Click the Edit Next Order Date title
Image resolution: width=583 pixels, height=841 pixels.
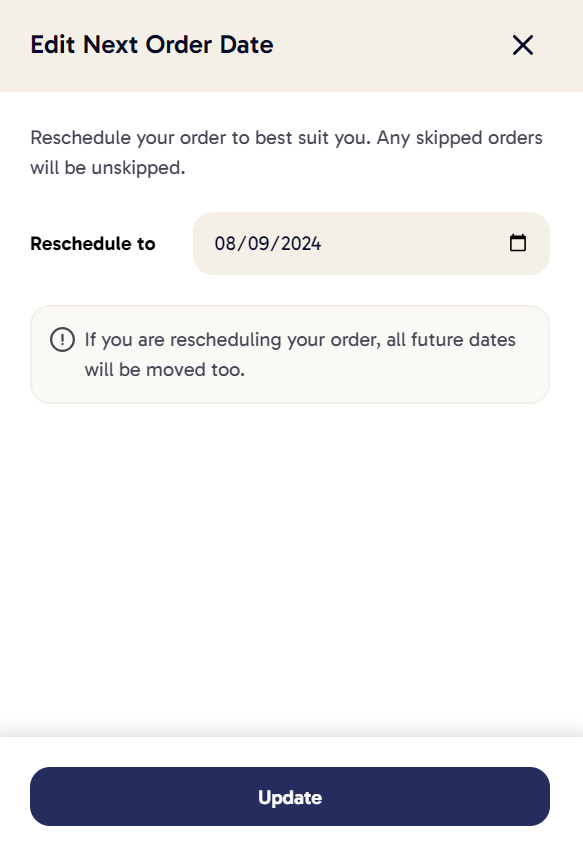pyautogui.click(x=152, y=45)
